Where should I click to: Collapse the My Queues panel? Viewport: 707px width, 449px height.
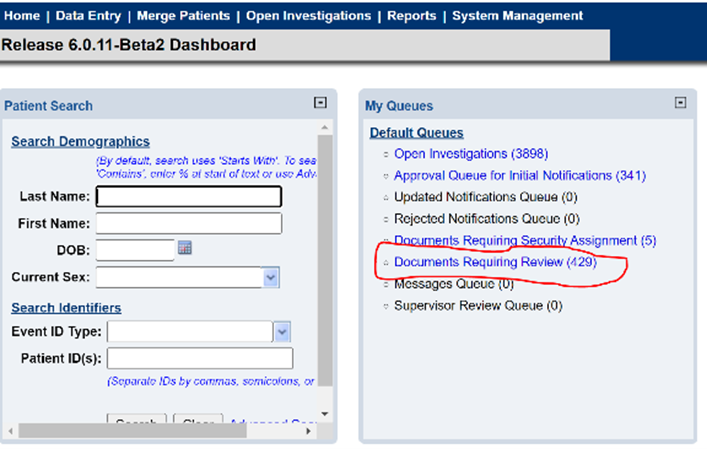tap(681, 103)
